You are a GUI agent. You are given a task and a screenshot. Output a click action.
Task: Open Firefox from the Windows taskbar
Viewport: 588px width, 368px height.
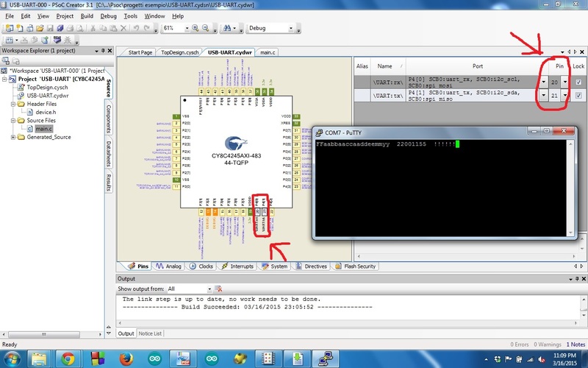pyautogui.click(x=126, y=359)
